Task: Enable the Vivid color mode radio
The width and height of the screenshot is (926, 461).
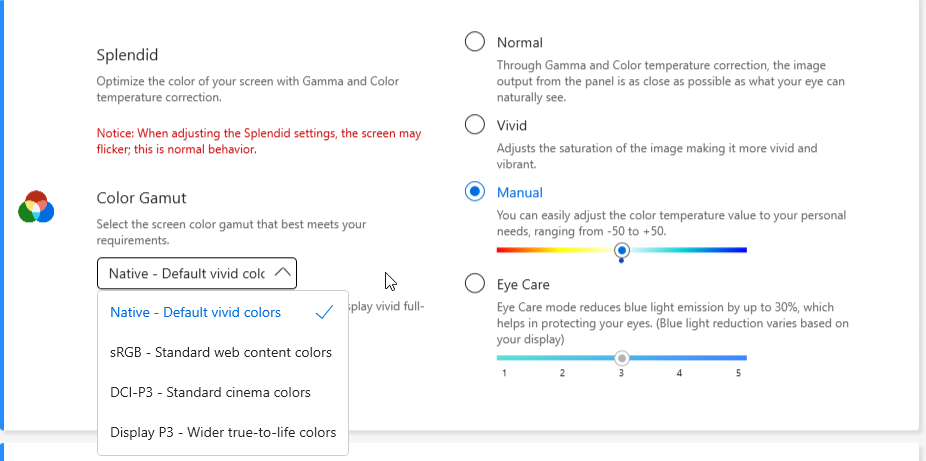Action: (x=475, y=125)
